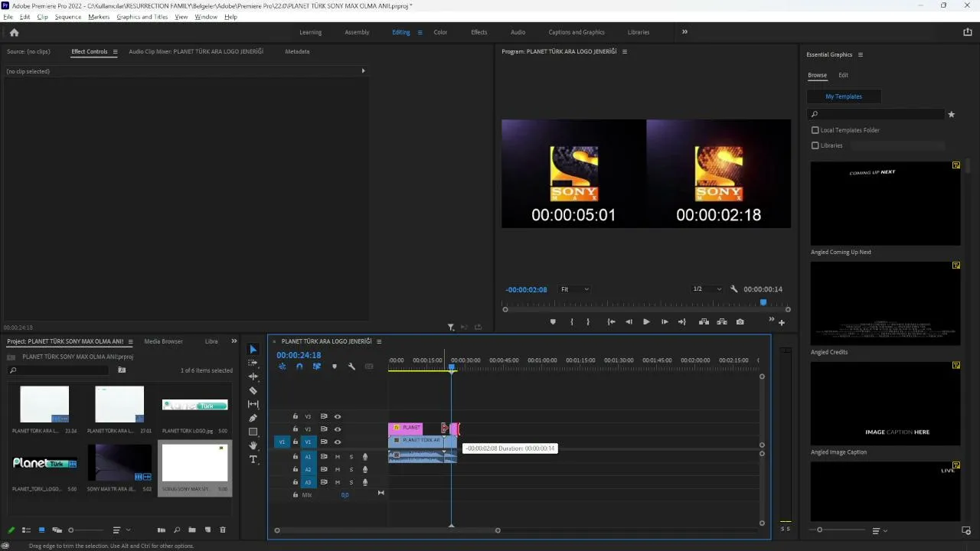980x551 pixels.
Task: Toggle Linked Selection in timeline
Action: (316, 367)
